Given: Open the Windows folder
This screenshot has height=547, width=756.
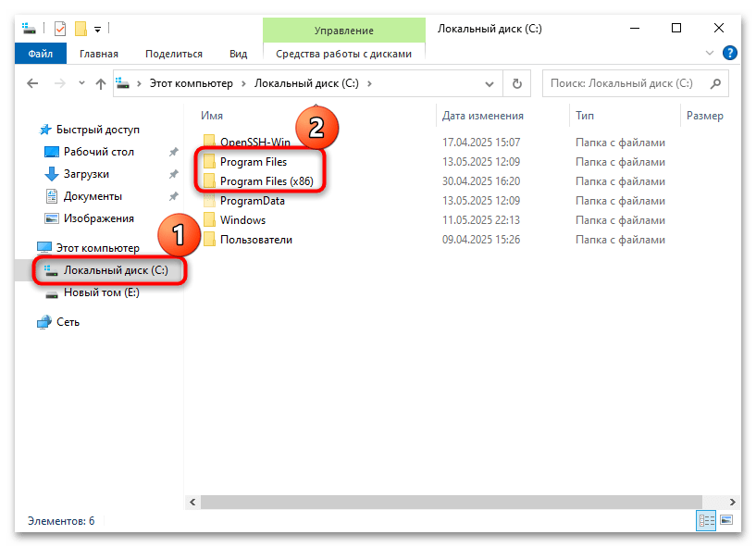Looking at the screenshot, I should [245, 219].
